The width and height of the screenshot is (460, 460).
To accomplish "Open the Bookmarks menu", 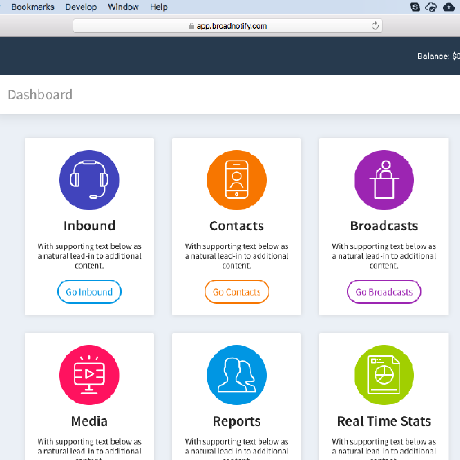I will (x=33, y=7).
